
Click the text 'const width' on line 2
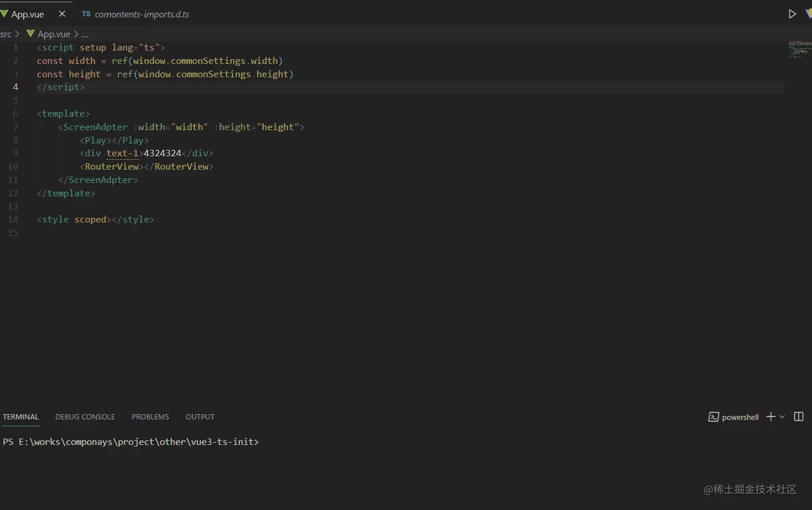point(66,61)
